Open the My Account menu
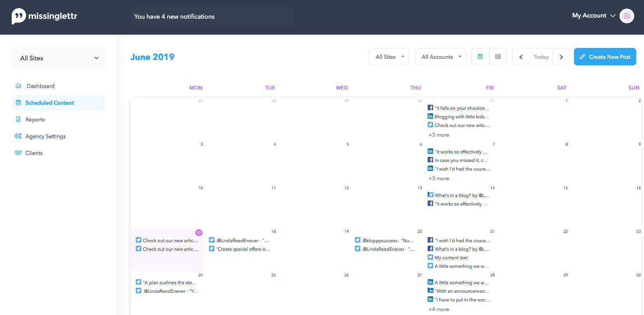Screen dimensions: 644x315 click(x=594, y=16)
